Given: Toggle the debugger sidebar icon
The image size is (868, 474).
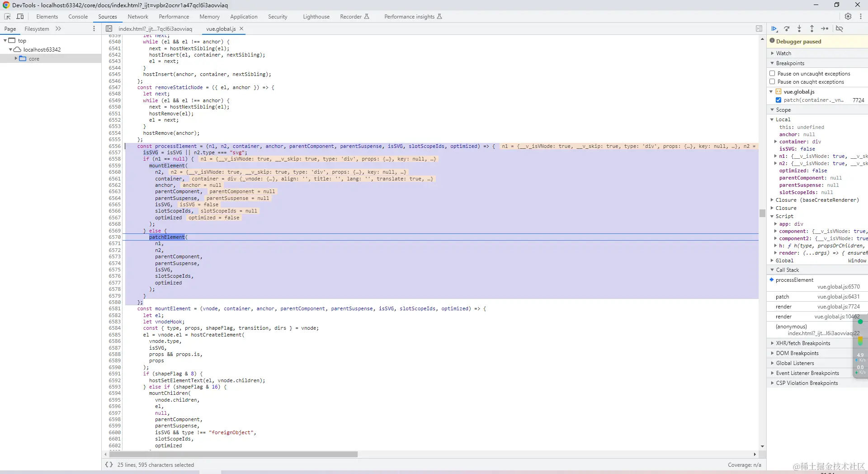Looking at the screenshot, I should [x=759, y=28].
